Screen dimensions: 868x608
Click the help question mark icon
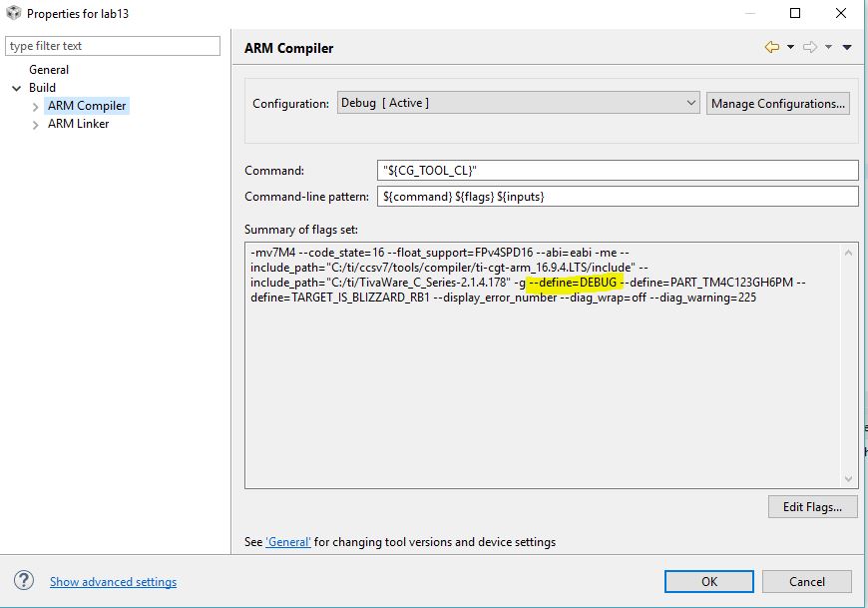point(24,581)
